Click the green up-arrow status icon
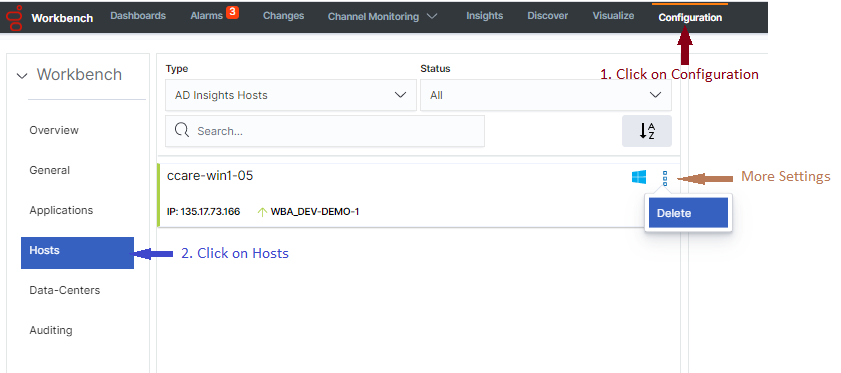841x373 pixels. coord(262,212)
